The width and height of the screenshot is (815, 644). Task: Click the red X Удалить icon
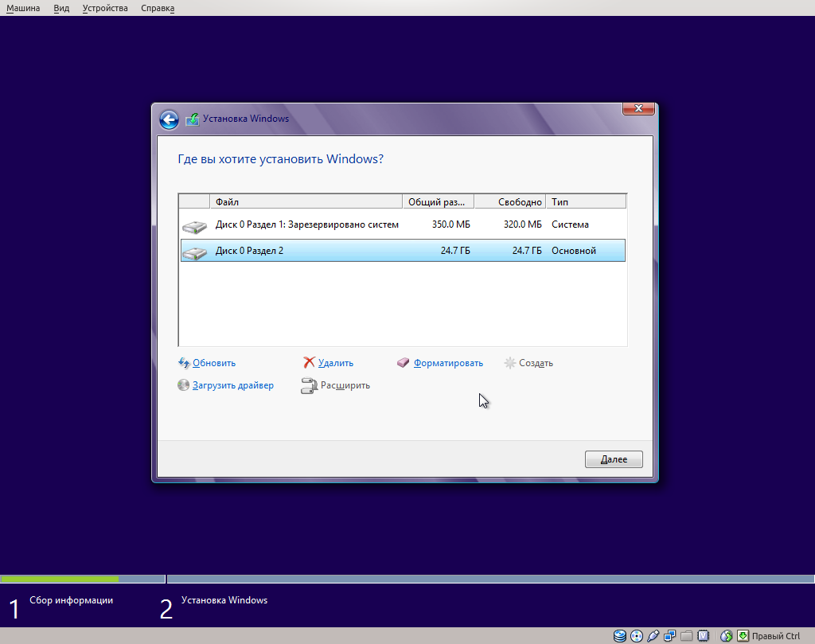(x=310, y=363)
